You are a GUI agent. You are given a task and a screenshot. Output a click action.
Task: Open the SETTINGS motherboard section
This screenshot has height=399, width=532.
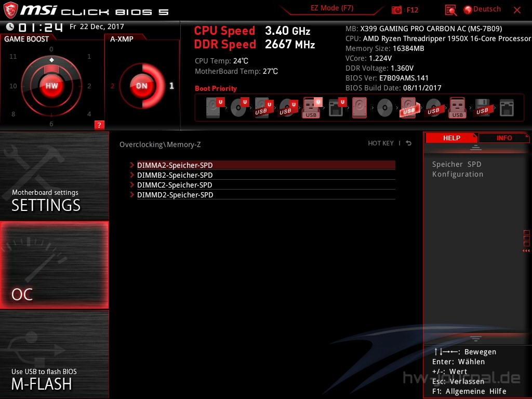(54, 176)
